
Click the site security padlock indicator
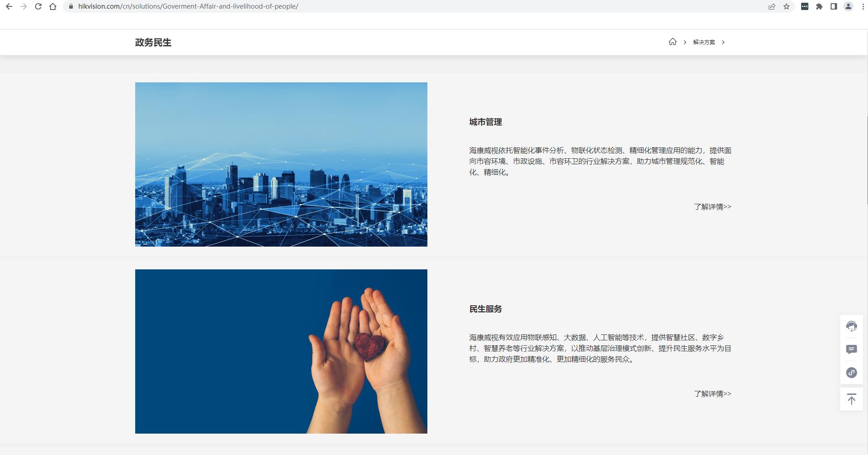pyautogui.click(x=71, y=6)
